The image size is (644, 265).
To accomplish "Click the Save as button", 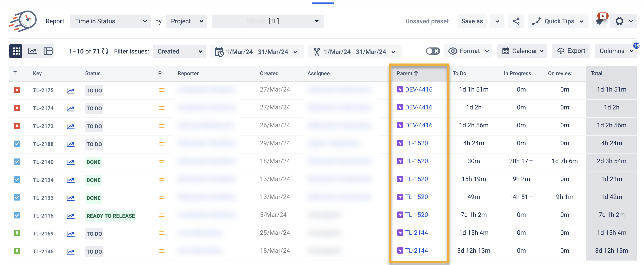I will 472,21.
